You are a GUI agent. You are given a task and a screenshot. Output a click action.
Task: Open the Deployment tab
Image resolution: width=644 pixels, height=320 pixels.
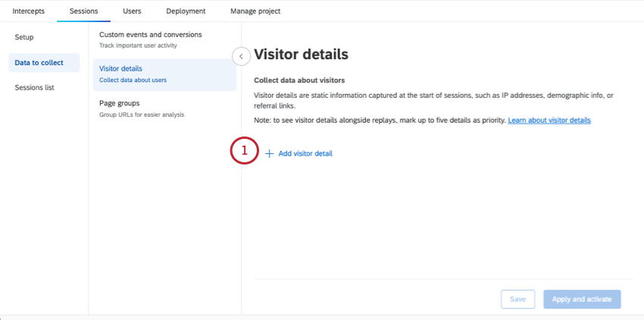tap(186, 11)
